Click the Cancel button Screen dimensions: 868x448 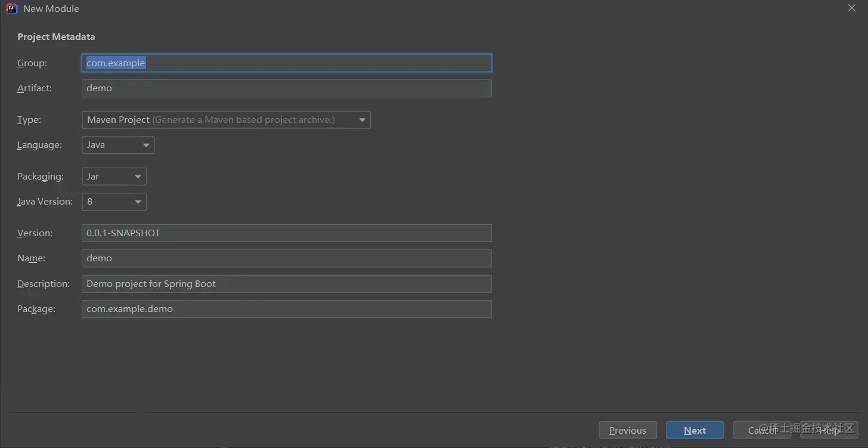click(x=762, y=430)
